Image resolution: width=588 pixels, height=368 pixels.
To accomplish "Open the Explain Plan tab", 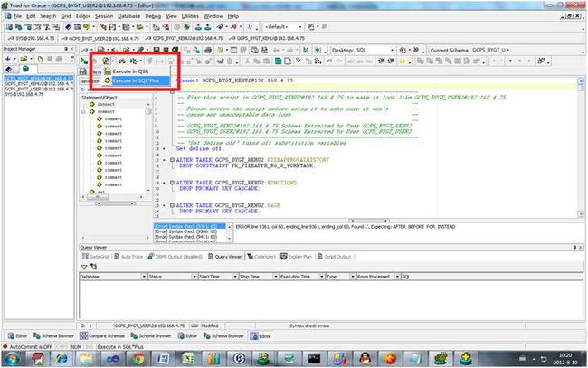I will pyautogui.click(x=296, y=257).
